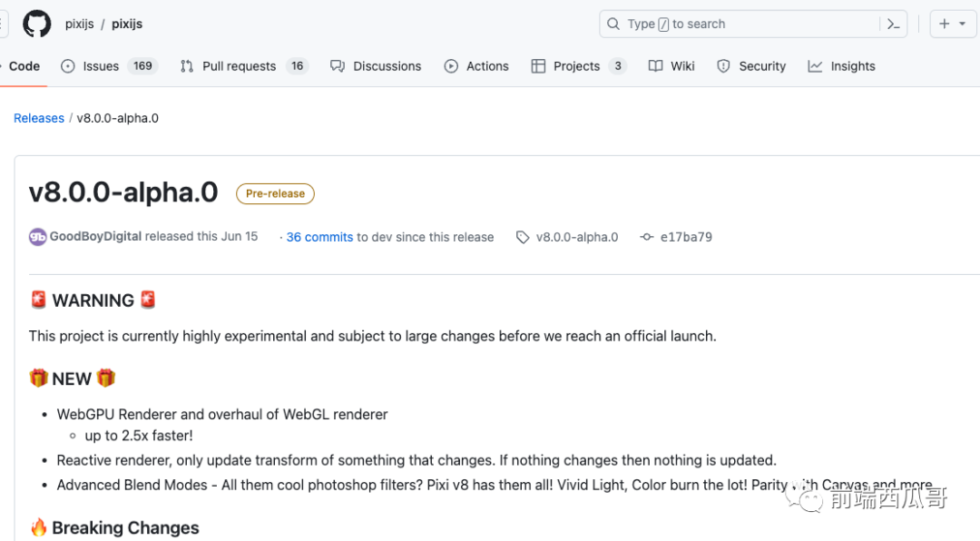This screenshot has width=980, height=541.
Task: Open the Security tab
Action: tap(750, 66)
